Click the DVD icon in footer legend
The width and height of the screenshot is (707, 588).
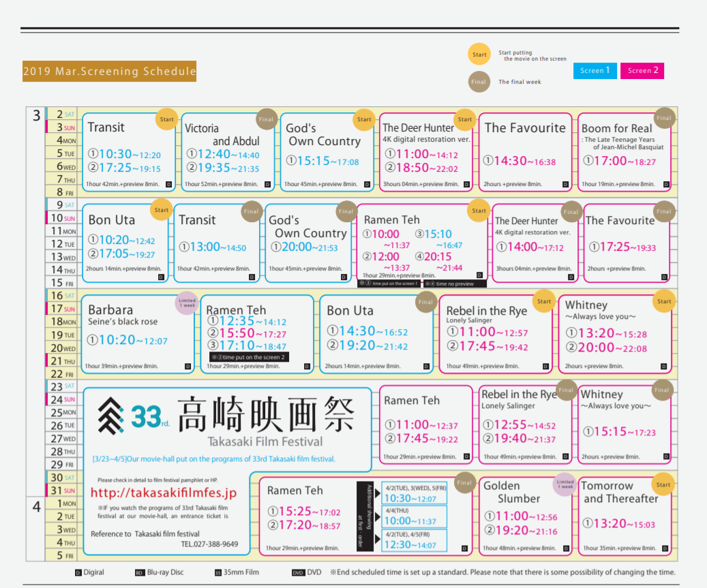(x=298, y=573)
